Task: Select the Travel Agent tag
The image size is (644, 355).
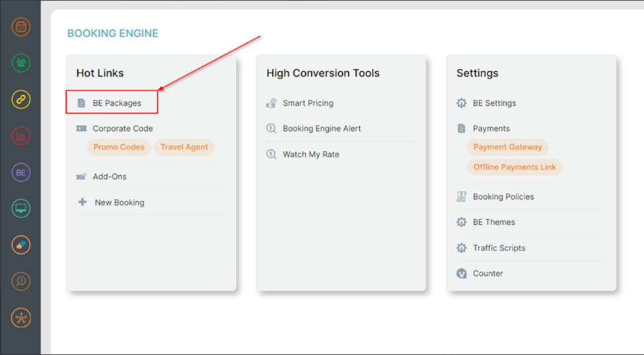Action: (184, 147)
